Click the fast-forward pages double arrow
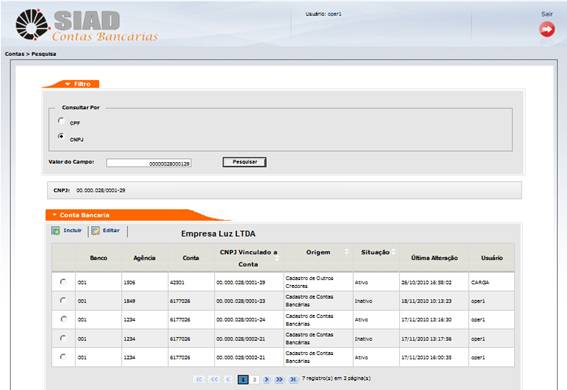This screenshot has width=567, height=390. 279,379
